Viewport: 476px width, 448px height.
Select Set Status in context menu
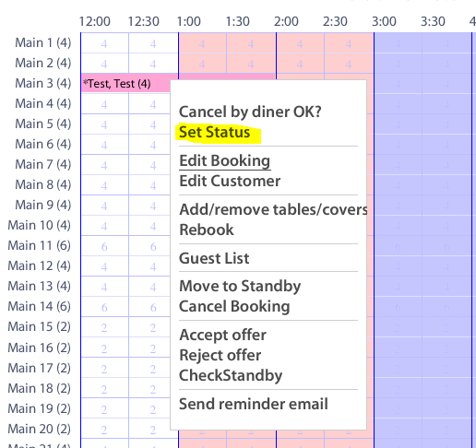coord(215,133)
